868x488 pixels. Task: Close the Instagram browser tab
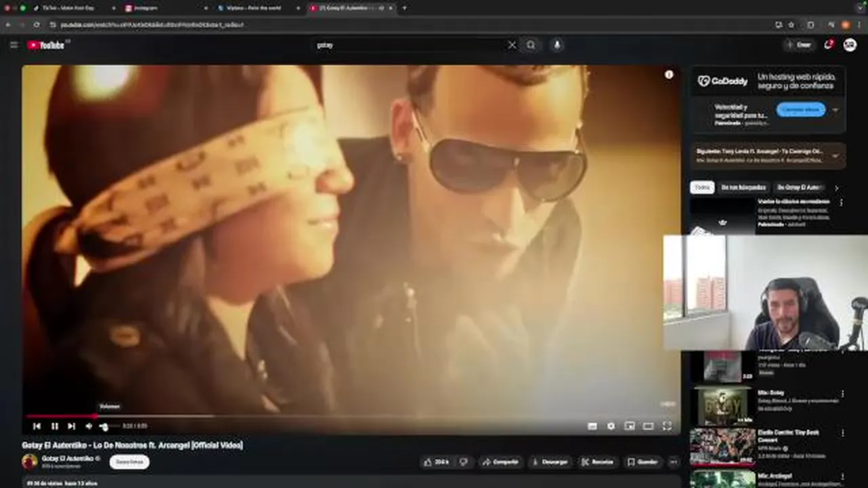pos(205,8)
